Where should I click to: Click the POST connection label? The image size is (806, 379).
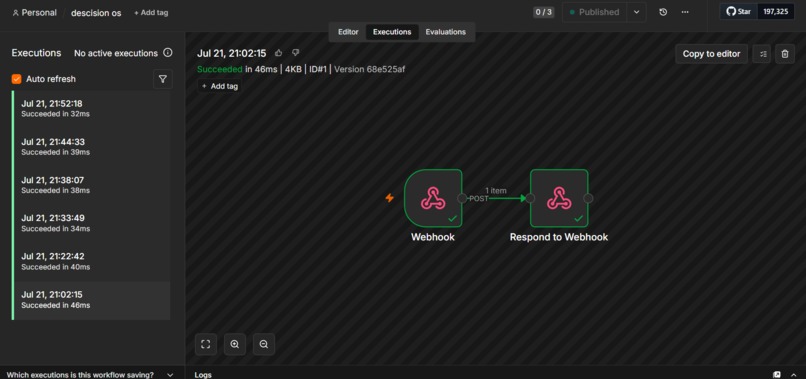[479, 198]
